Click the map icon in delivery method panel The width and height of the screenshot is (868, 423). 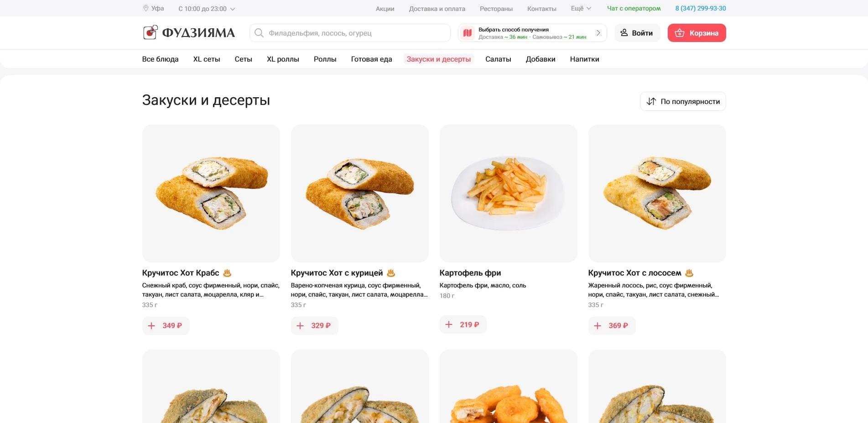point(467,32)
